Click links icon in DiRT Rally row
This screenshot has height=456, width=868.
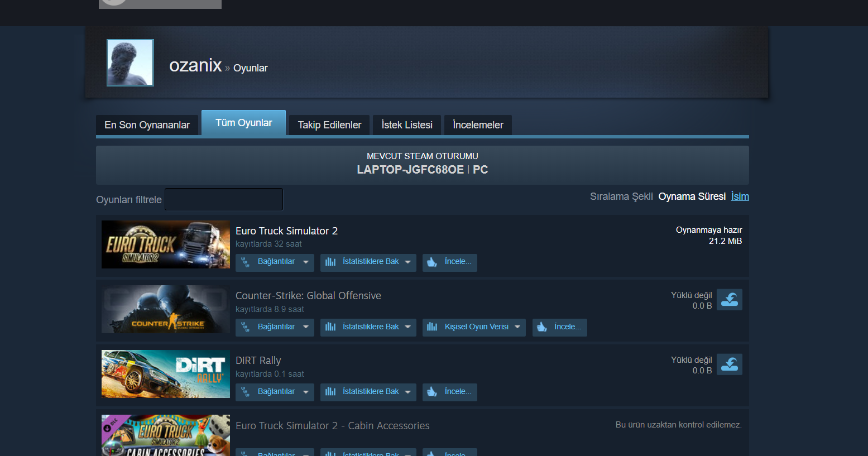point(245,392)
